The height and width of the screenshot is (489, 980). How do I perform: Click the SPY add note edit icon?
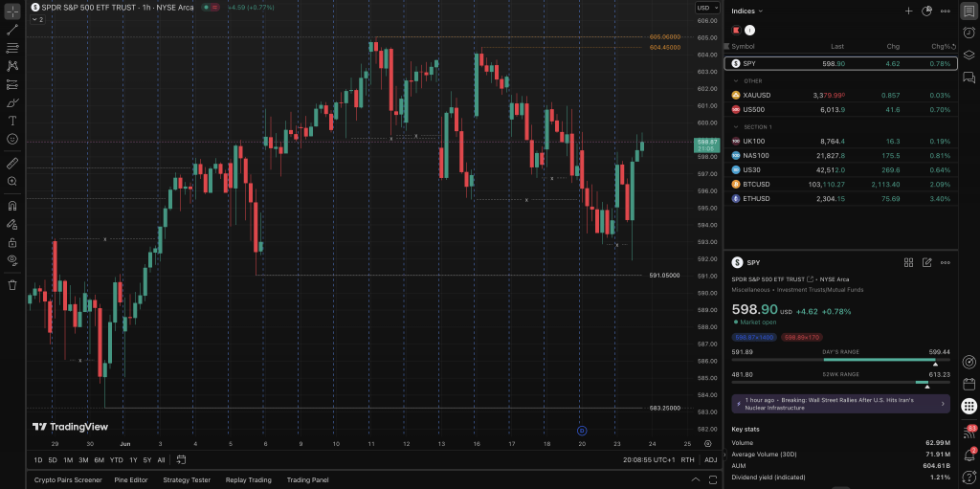[x=926, y=262]
